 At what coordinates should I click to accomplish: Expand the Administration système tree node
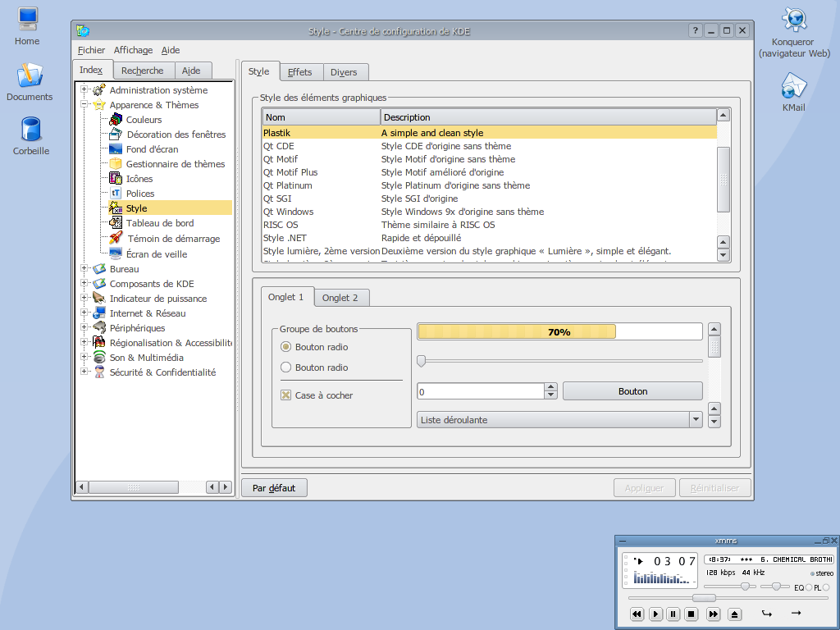click(84, 89)
